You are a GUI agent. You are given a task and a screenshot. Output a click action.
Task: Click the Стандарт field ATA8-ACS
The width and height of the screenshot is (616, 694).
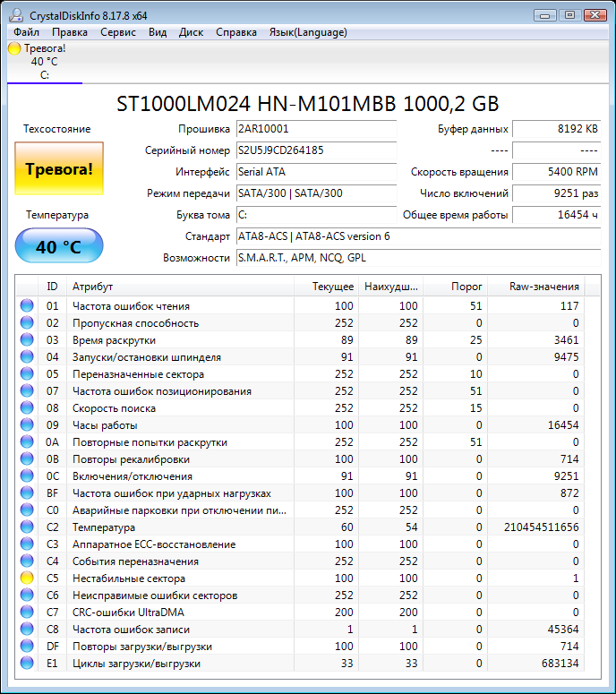(x=419, y=236)
